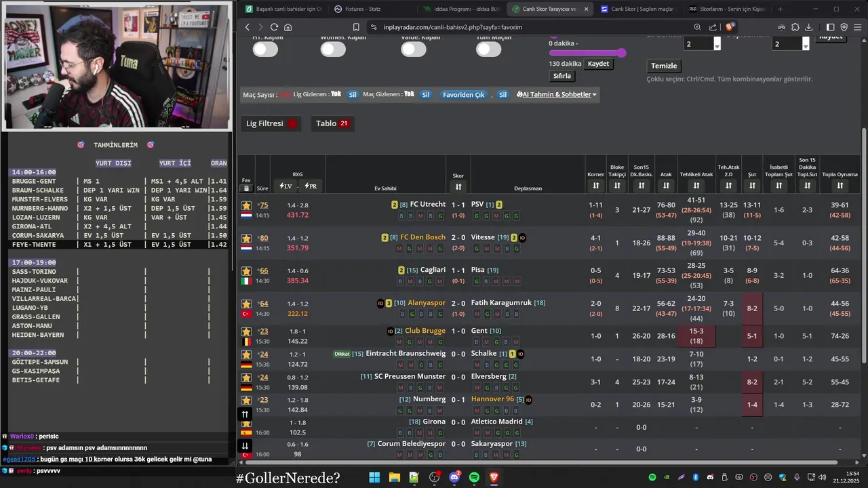Toggle the HT Kapalı switch
Viewport: 868px width, 488px height.
click(x=265, y=49)
